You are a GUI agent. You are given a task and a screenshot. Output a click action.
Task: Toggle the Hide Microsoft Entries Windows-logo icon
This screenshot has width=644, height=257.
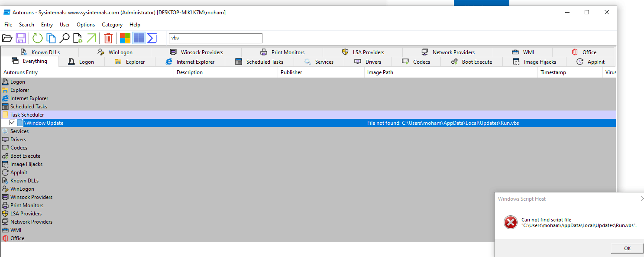125,39
